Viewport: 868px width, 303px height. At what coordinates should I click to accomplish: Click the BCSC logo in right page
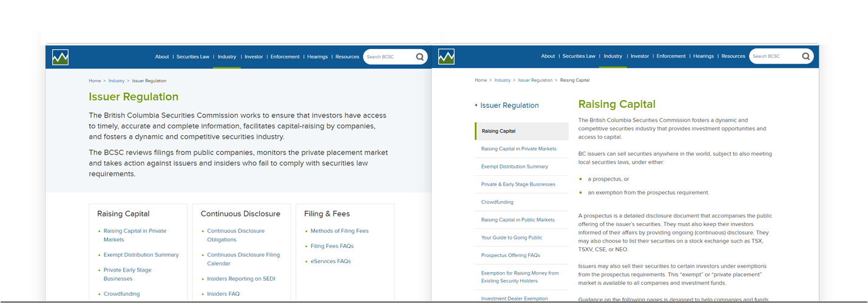446,57
